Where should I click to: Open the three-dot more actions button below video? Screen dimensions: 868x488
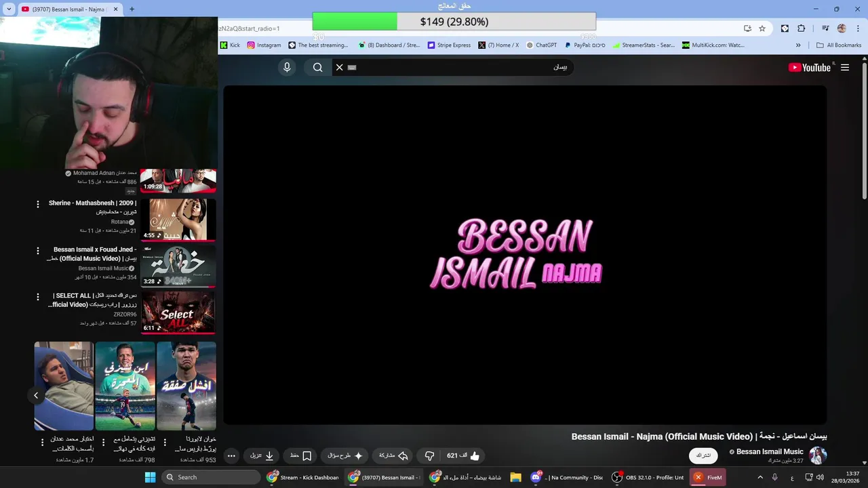point(231,456)
